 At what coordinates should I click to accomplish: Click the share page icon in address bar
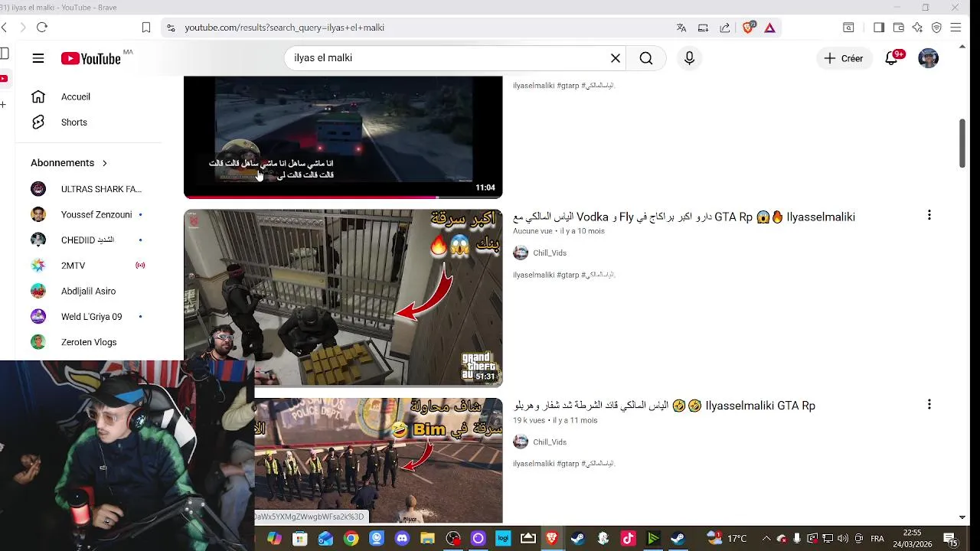(725, 28)
